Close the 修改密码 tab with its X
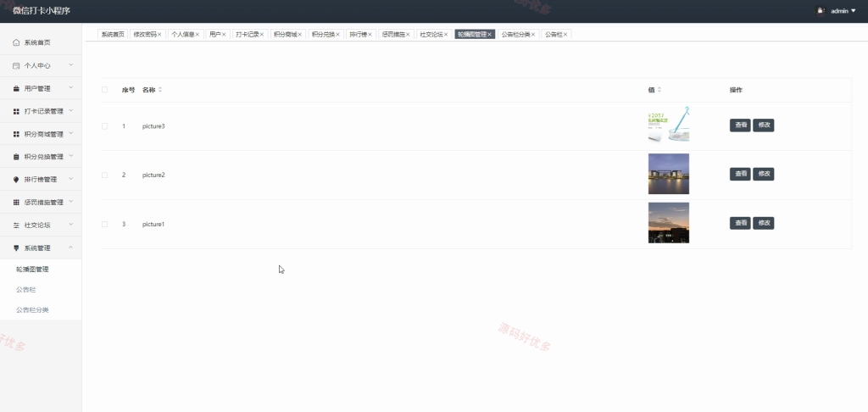Screen dimensions: 868x412 click(159, 34)
